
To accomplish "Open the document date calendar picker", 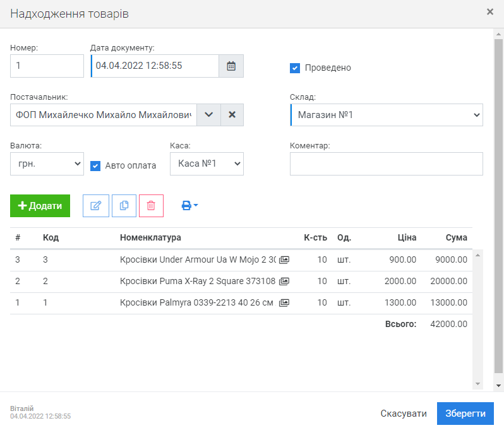I will [x=231, y=66].
